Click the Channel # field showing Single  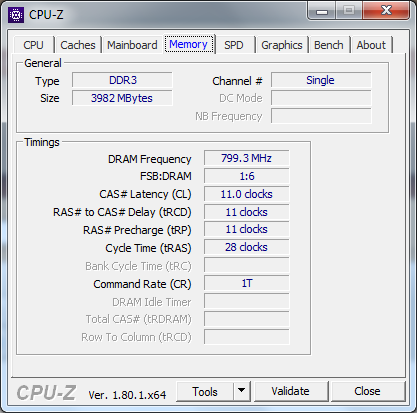pos(321,80)
